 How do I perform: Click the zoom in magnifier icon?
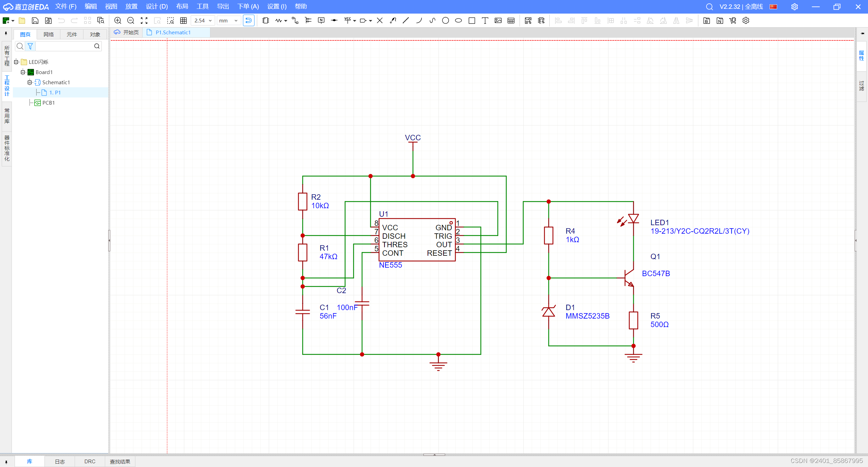point(118,21)
